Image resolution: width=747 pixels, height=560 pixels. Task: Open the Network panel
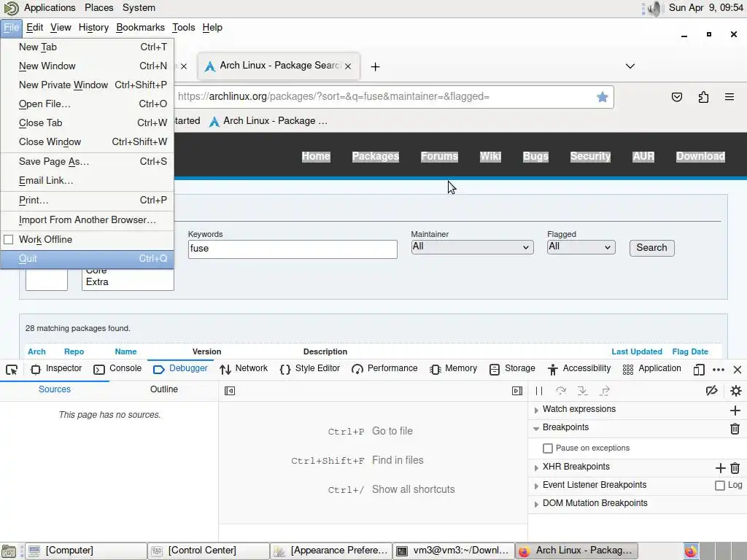point(244,368)
